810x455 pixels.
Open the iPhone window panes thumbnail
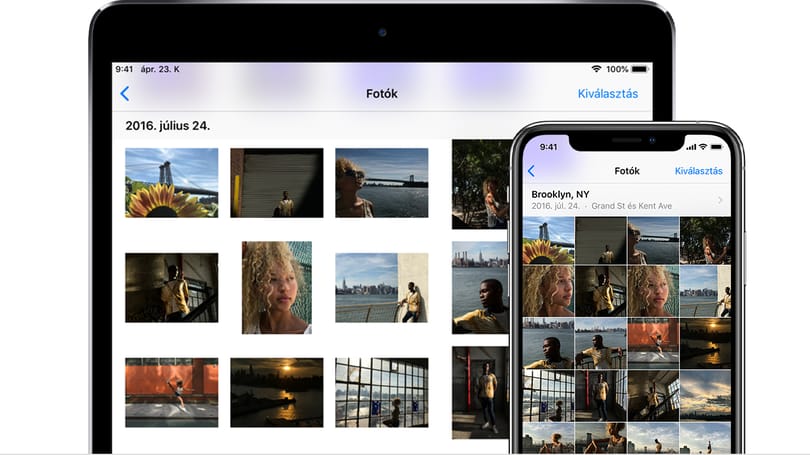click(549, 396)
